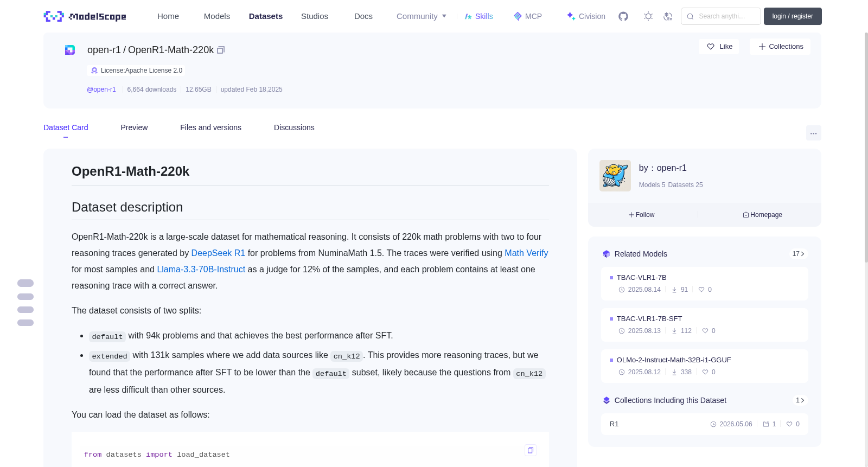Screen dimensions: 868x467
Task: Click heart icon on OLMo-2-Instruct-Math-32B-i1-GGUF
Action: coord(705,372)
